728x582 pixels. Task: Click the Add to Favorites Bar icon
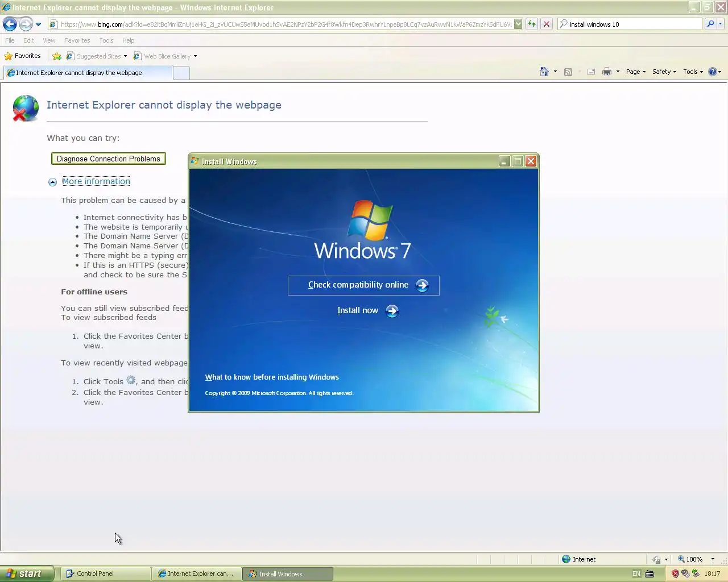(57, 56)
